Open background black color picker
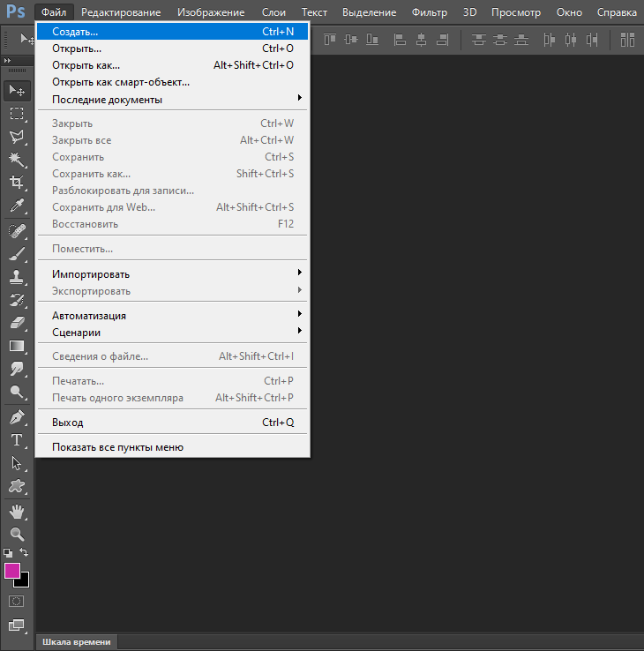 coord(24,582)
